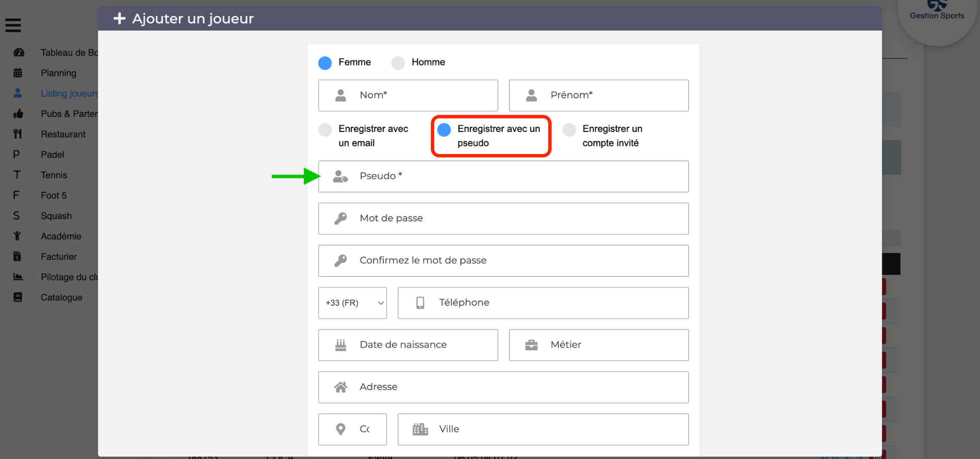Image resolution: width=980 pixels, height=459 pixels.
Task: Click the briefcase icon in Métier field
Action: (531, 345)
